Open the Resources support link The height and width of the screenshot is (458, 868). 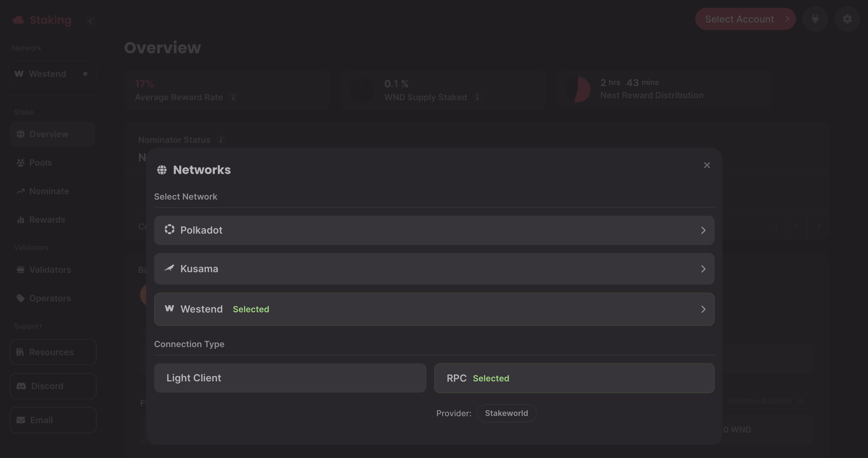53,352
